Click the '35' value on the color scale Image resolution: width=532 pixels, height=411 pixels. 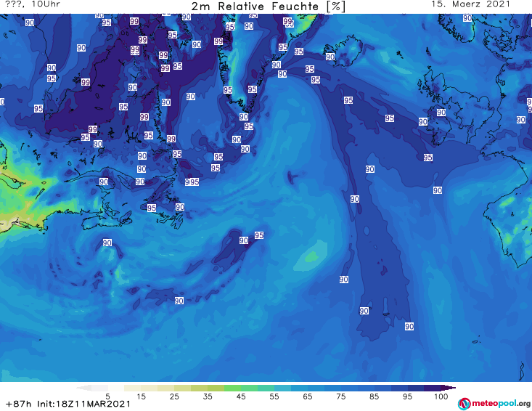[x=208, y=396]
